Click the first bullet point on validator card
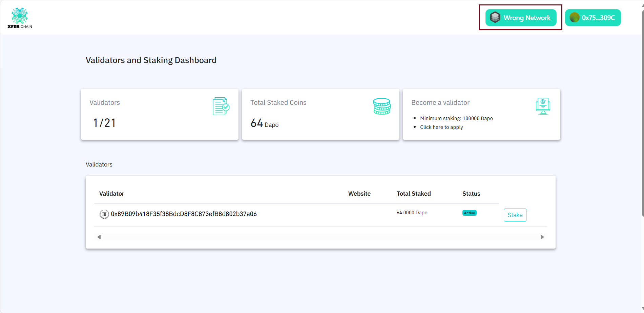Viewport: 644px width, 313px height. coord(415,118)
